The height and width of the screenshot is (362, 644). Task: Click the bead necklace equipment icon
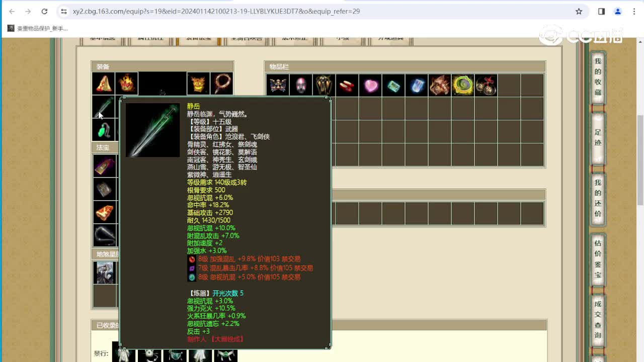[x=221, y=83]
